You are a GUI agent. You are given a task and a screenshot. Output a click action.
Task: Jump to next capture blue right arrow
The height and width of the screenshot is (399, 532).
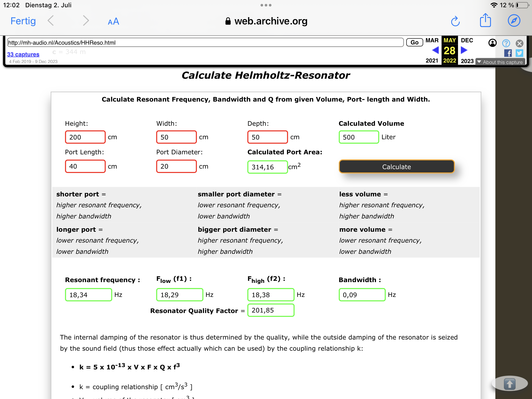point(464,50)
